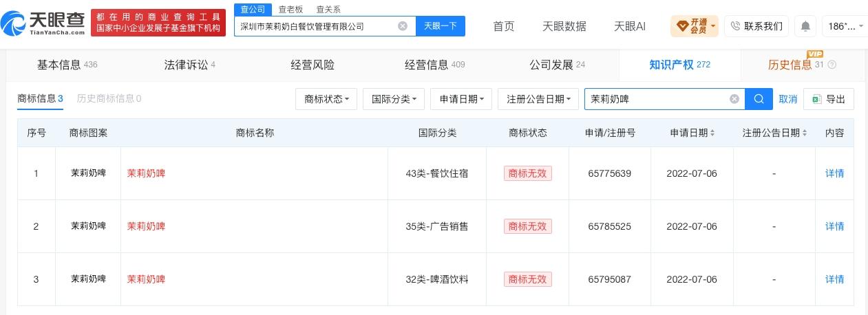
Task: Click red 茉莉奶啤 name in row 1
Action: (x=146, y=173)
